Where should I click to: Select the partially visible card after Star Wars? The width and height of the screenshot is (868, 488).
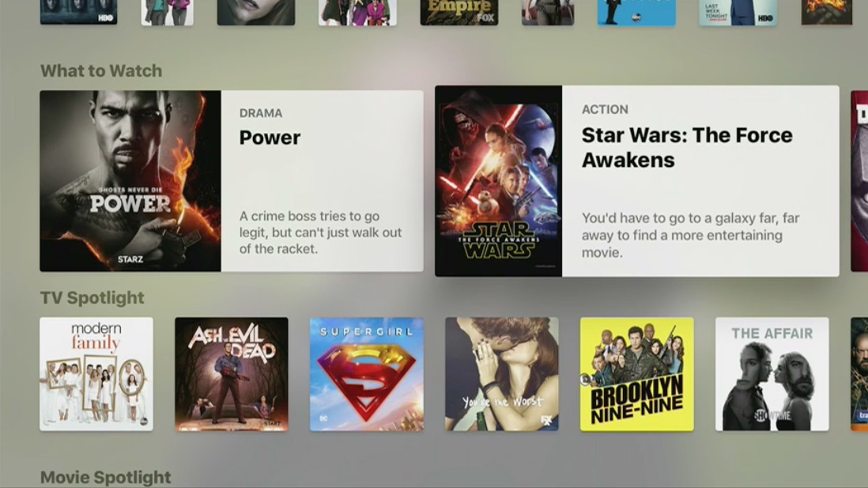pyautogui.click(x=859, y=181)
